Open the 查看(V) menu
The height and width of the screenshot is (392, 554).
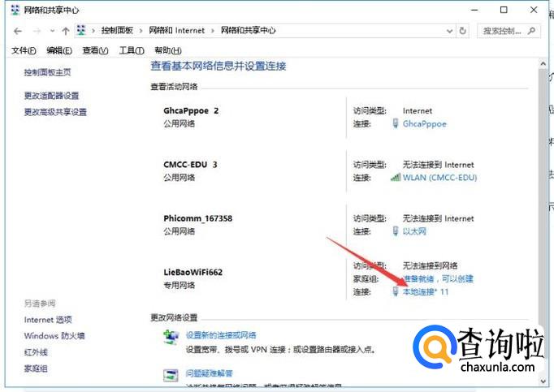tap(95, 50)
